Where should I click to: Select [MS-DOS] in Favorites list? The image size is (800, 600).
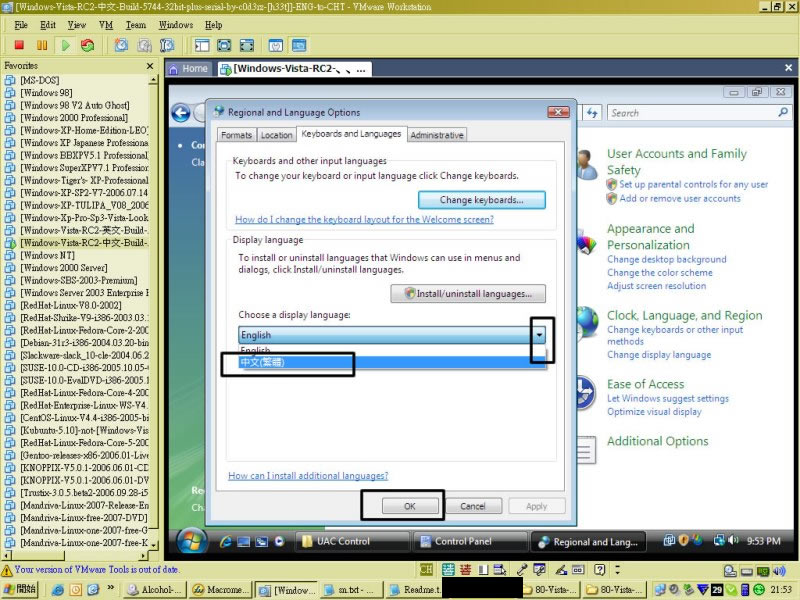coord(40,80)
